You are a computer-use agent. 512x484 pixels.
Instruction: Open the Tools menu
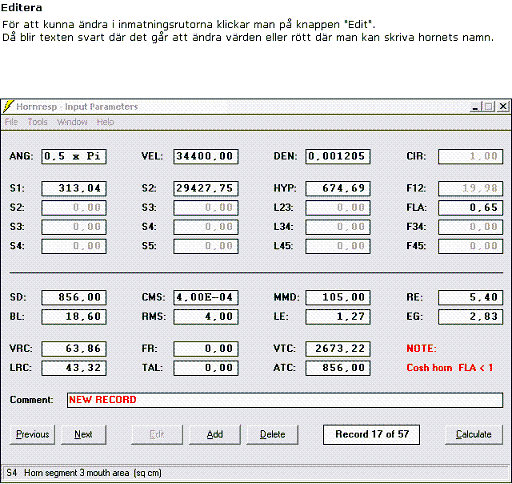click(37, 122)
